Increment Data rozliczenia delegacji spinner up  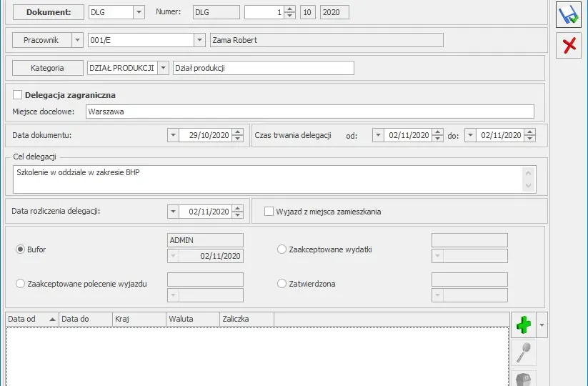pos(237,209)
